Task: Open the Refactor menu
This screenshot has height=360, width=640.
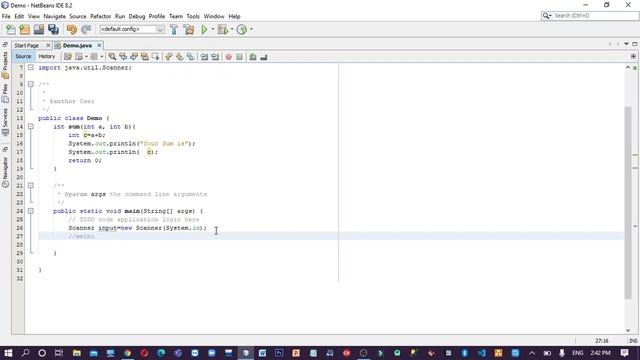Action: point(100,16)
